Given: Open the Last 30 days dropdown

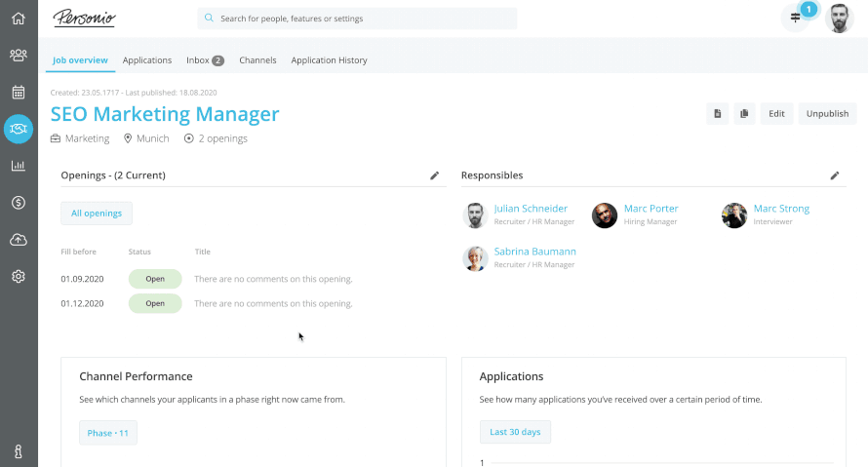Looking at the screenshot, I should [x=515, y=433].
